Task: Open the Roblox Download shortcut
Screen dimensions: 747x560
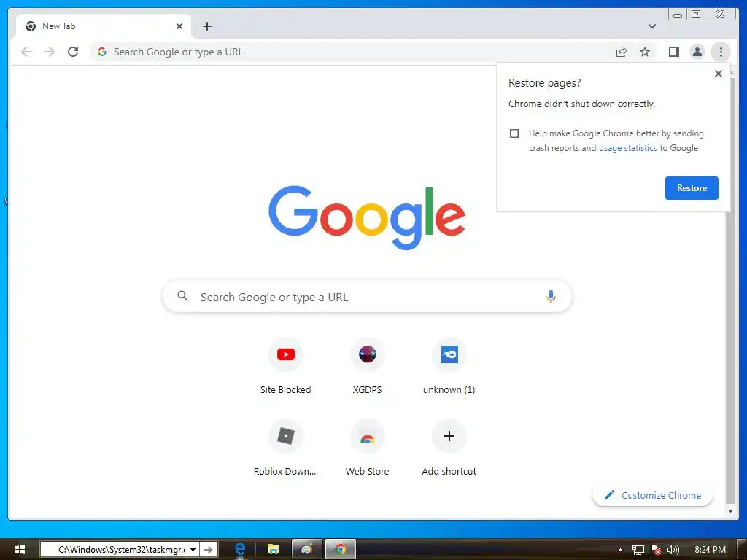Action: [285, 448]
